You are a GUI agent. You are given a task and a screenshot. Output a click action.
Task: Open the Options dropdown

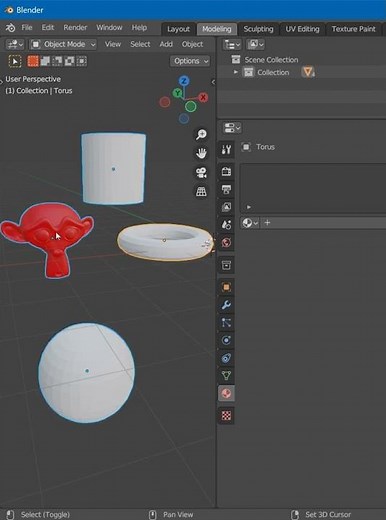190,61
